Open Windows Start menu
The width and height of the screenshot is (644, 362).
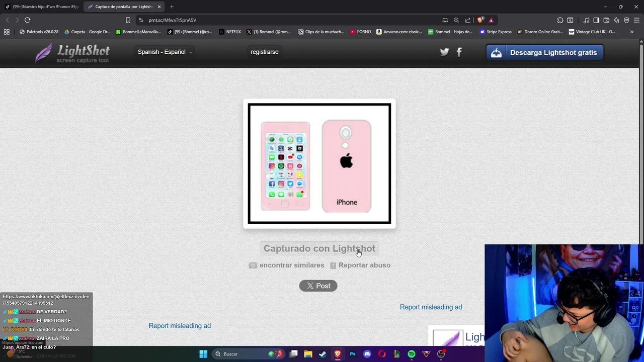[x=203, y=354]
